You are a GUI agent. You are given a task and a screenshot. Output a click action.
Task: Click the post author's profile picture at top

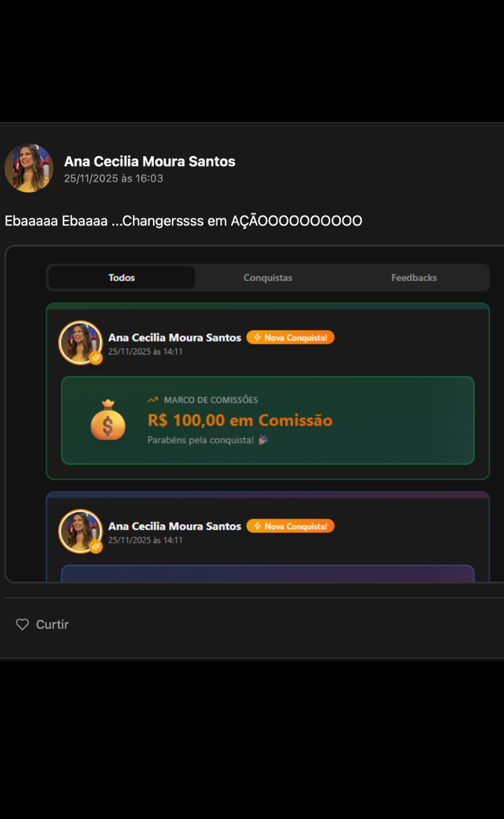[29, 168]
